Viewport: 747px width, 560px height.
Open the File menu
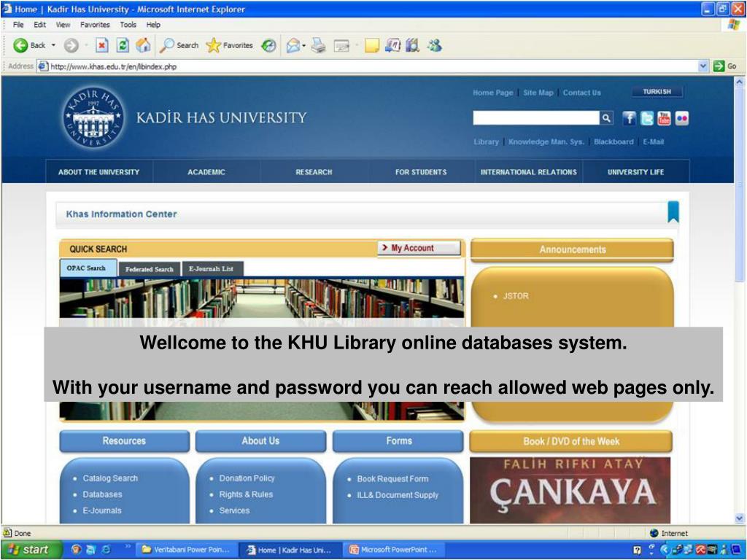[x=18, y=25]
